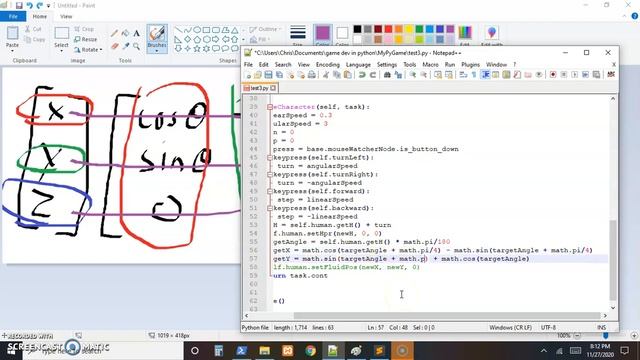The height and width of the screenshot is (360, 640).
Task: Select the Eraser tool in Paint
Action: pos(115,47)
